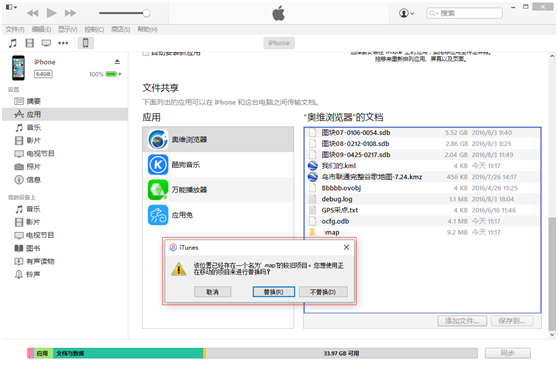Select the iPhone device icon in toolbar
Image resolution: width=558 pixels, height=369 pixels.
tap(85, 43)
